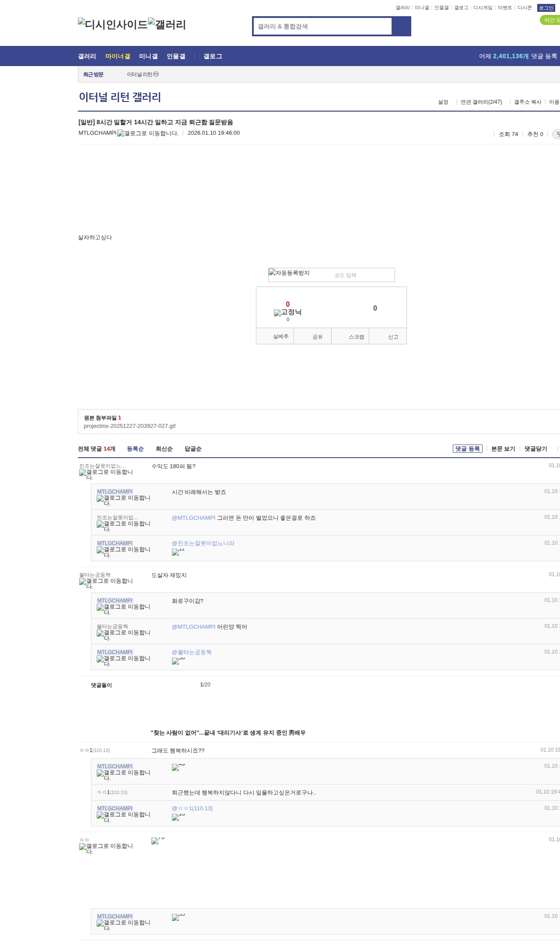Expand 연관 갤러리(2/47) list
This screenshot has height=945, width=560.
pos(481,102)
